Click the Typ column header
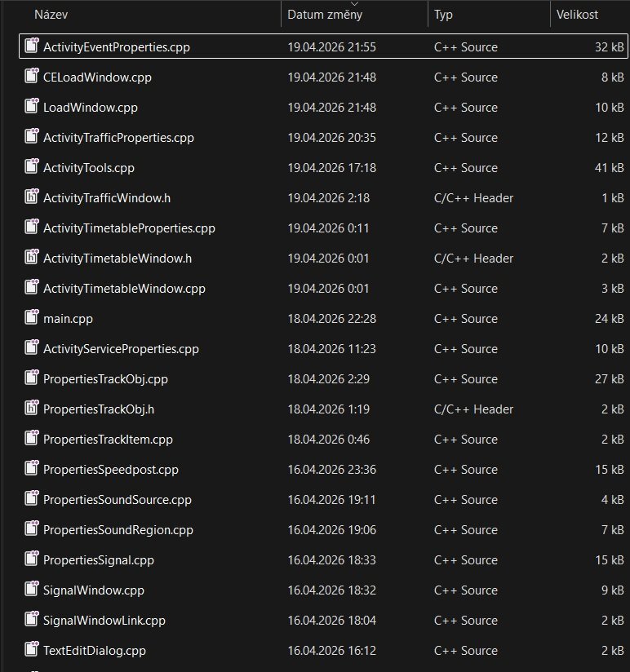Screen dimensions: 630x672 pyautogui.click(x=444, y=15)
